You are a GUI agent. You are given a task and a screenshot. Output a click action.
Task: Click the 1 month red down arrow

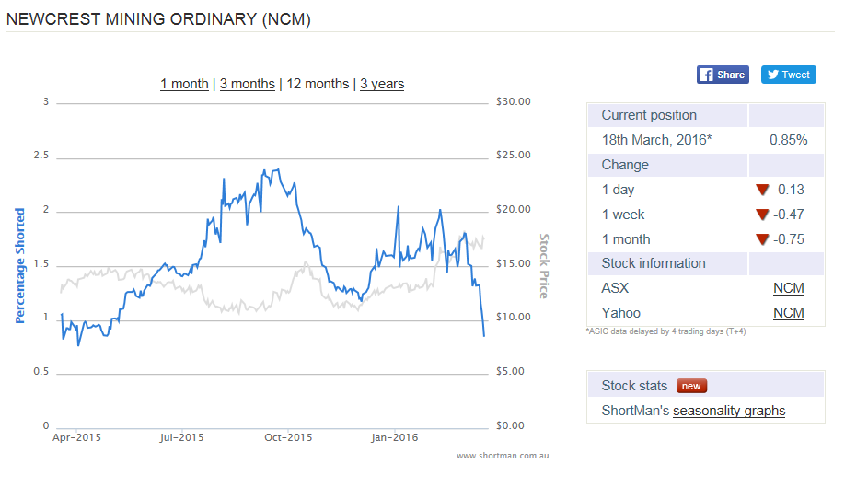pyautogui.click(x=762, y=239)
